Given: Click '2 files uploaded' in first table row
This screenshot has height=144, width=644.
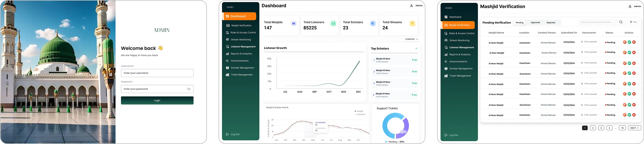Looking at the screenshot, I should [589, 42].
